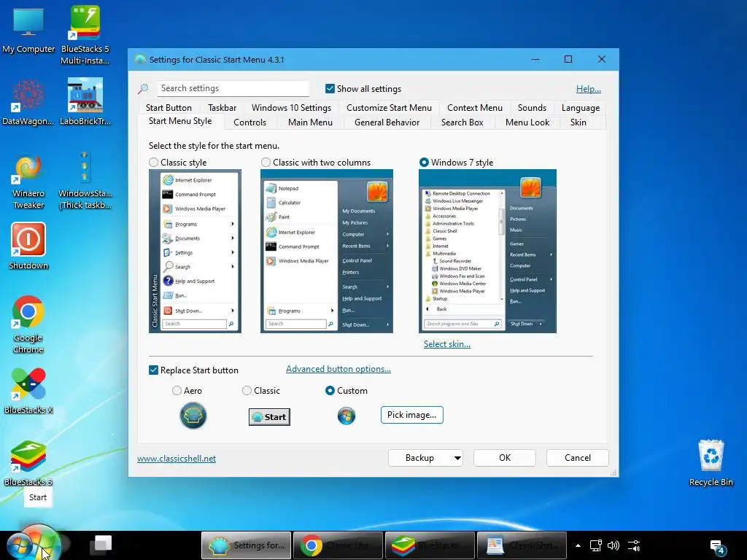Open My Computer desktop icon
Viewport: 747px width, 560px height.
tap(28, 31)
